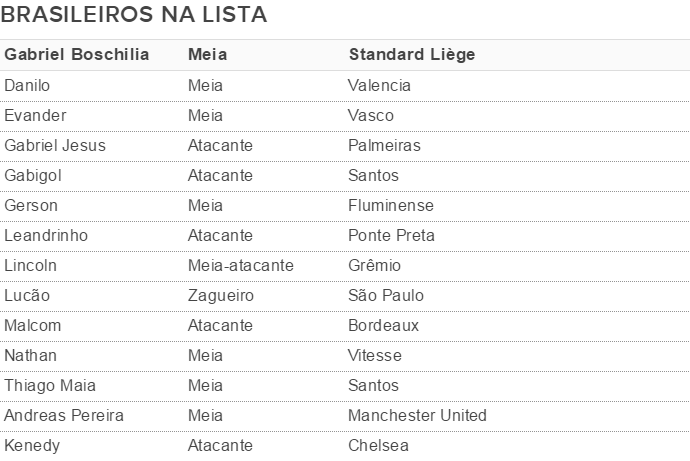Click the Bordeaux club entry
690x461 pixels.
tap(383, 325)
